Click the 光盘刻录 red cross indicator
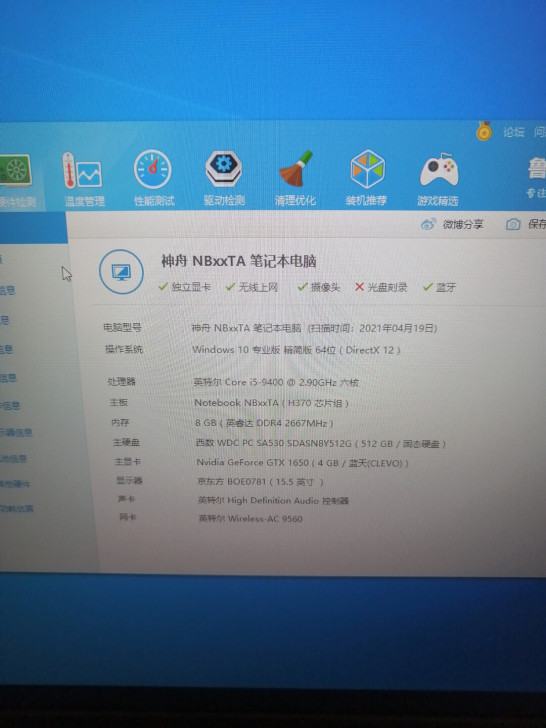Viewport: 546px width, 728px height. [x=359, y=287]
